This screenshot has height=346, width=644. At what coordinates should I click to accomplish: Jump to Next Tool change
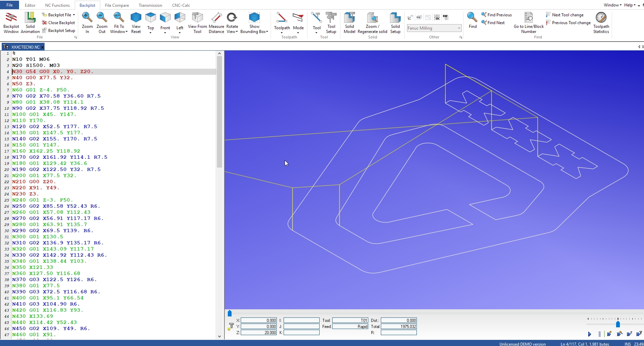[x=565, y=15]
